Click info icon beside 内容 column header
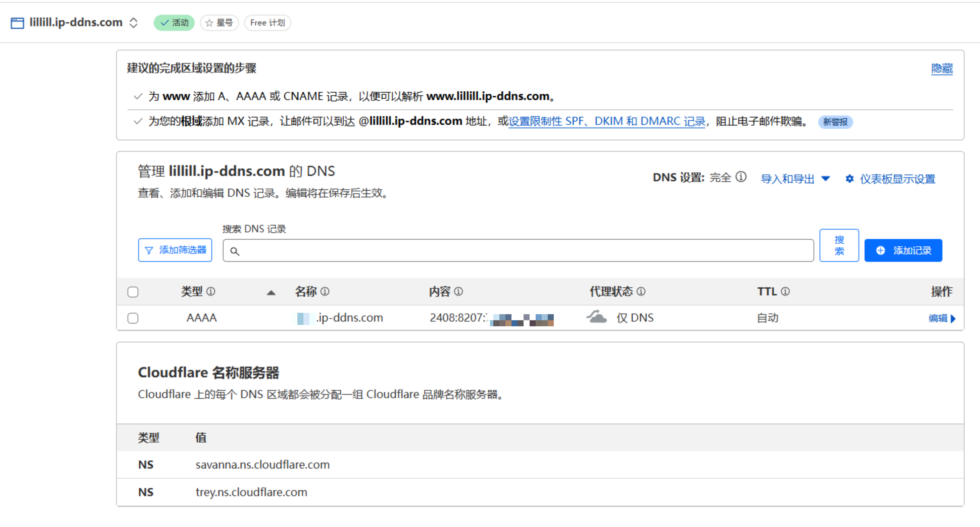The image size is (980, 527). [x=459, y=291]
